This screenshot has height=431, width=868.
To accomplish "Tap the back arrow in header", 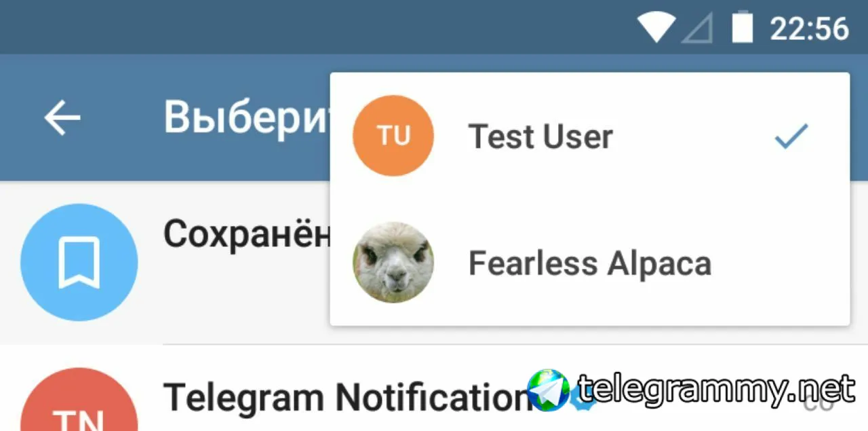I will tap(62, 119).
